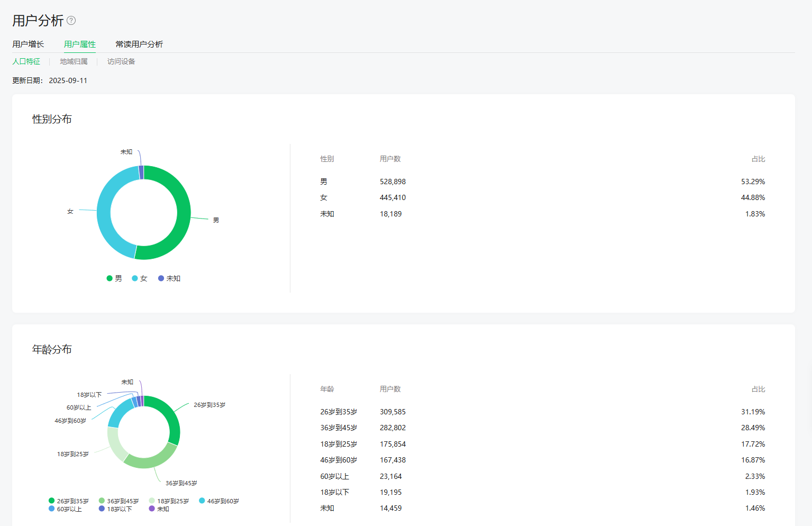Click the percentage 2.33%
This screenshot has height=526, width=812.
[755, 476]
